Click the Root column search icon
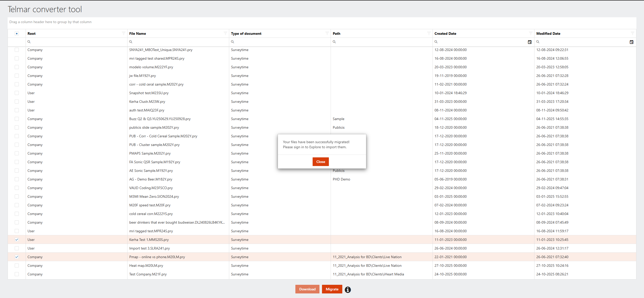Viewport: 644px width, 298px height. click(x=29, y=42)
